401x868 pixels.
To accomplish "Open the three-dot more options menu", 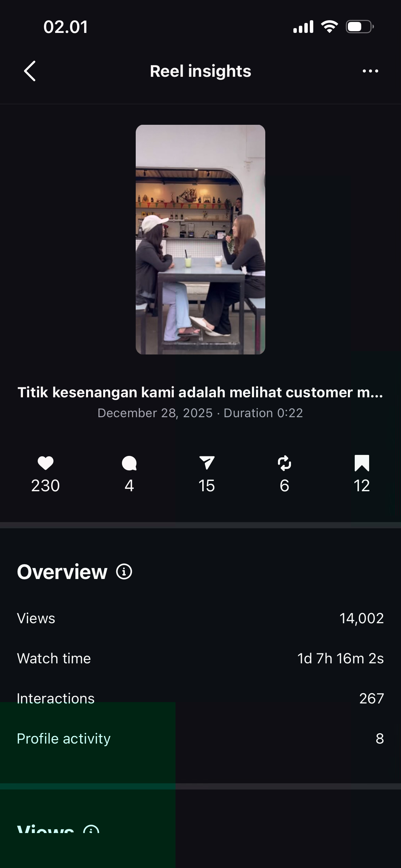I will (370, 71).
